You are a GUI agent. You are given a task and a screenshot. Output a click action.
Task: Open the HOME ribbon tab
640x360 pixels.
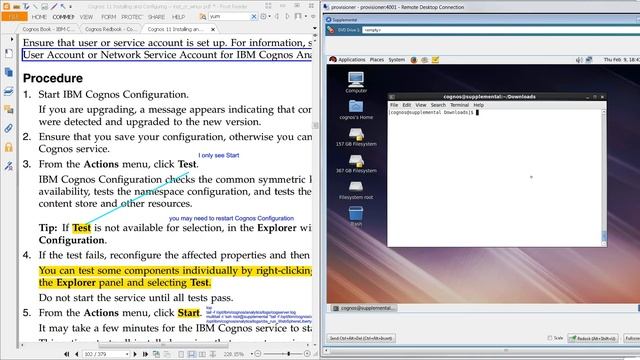(x=39, y=17)
